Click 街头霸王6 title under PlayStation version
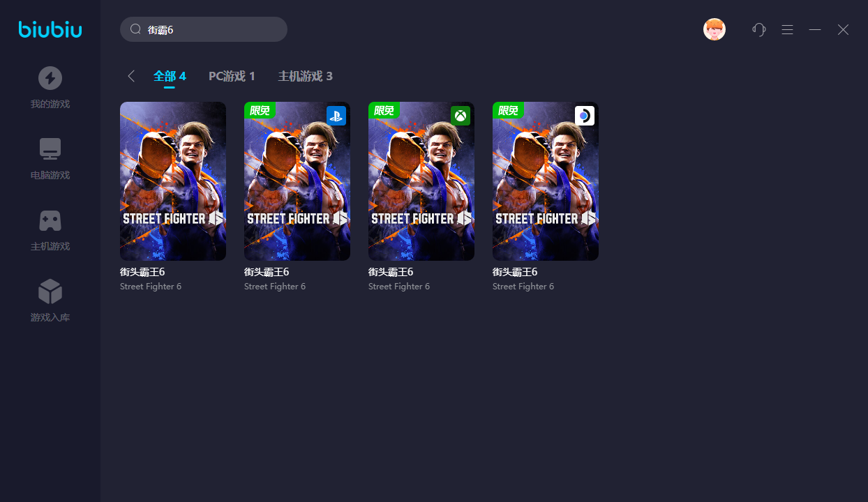 click(267, 272)
